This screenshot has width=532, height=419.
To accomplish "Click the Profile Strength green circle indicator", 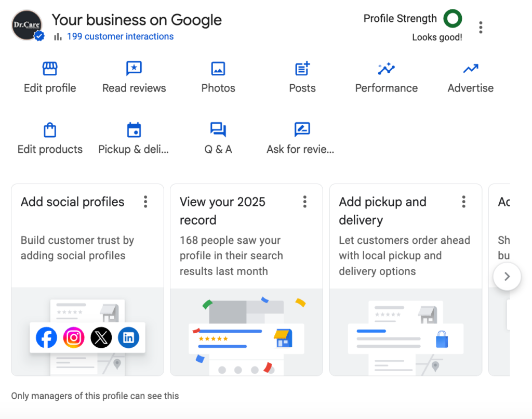I will (453, 19).
